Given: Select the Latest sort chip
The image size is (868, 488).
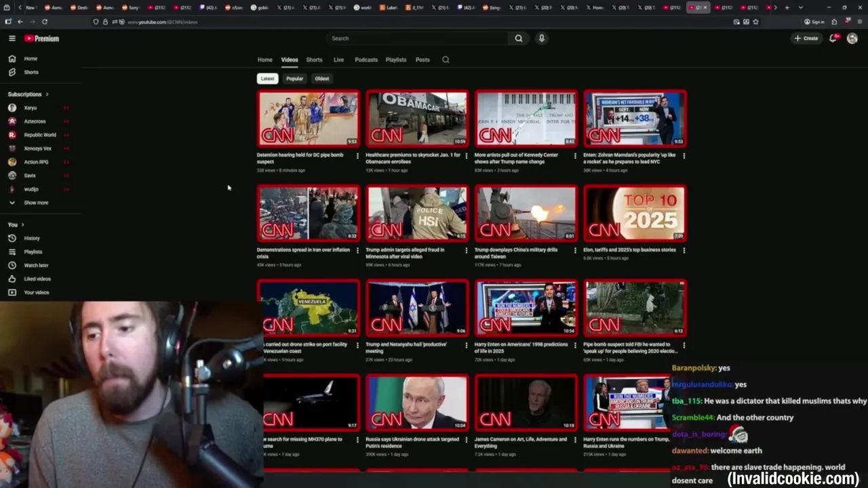Looking at the screenshot, I should click(267, 79).
